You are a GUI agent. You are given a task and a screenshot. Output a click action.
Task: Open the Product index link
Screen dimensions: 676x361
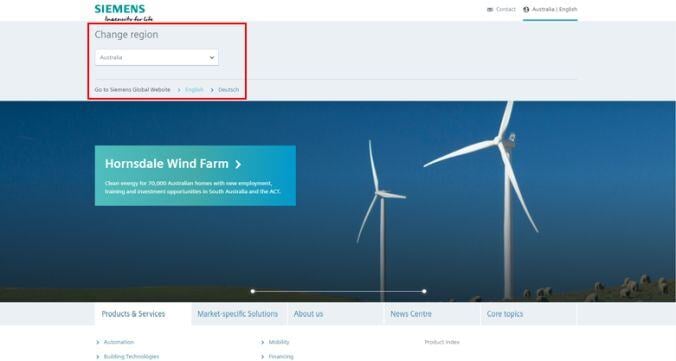pyautogui.click(x=442, y=342)
